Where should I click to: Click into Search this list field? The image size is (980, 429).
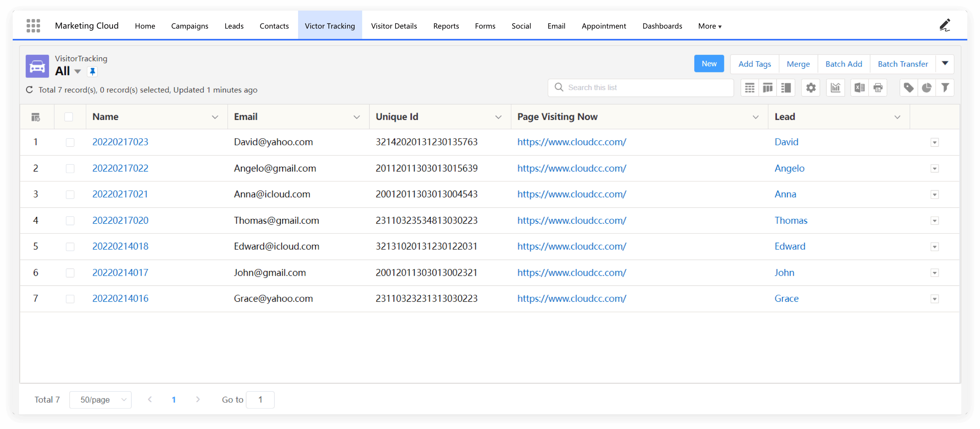pyautogui.click(x=647, y=88)
